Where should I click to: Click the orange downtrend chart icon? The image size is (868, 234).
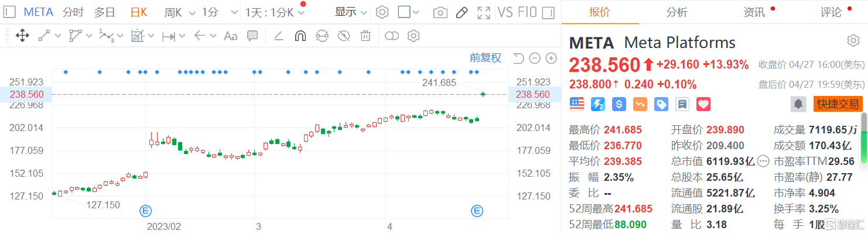point(640,104)
